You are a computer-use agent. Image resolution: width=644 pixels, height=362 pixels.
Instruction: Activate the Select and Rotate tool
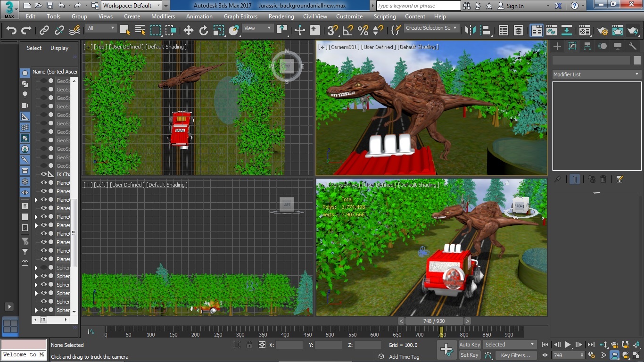pyautogui.click(x=204, y=31)
